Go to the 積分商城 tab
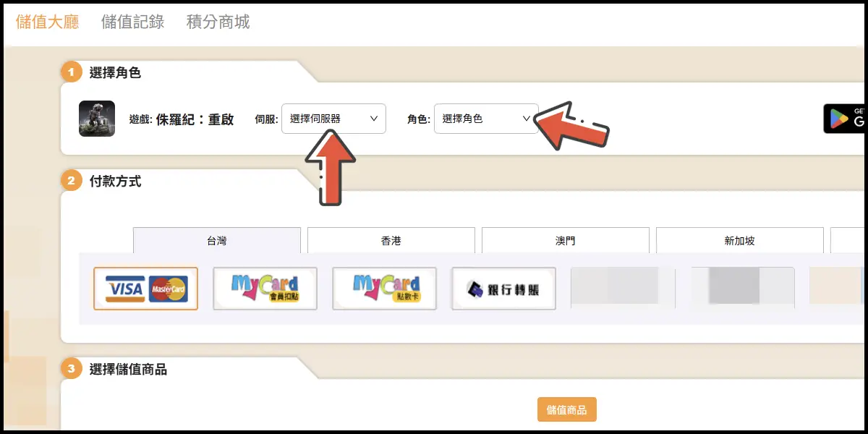The image size is (868, 434). pos(218,22)
